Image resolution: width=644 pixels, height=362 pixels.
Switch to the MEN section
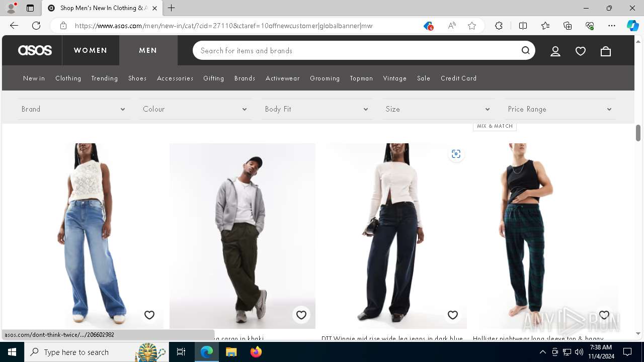point(148,50)
